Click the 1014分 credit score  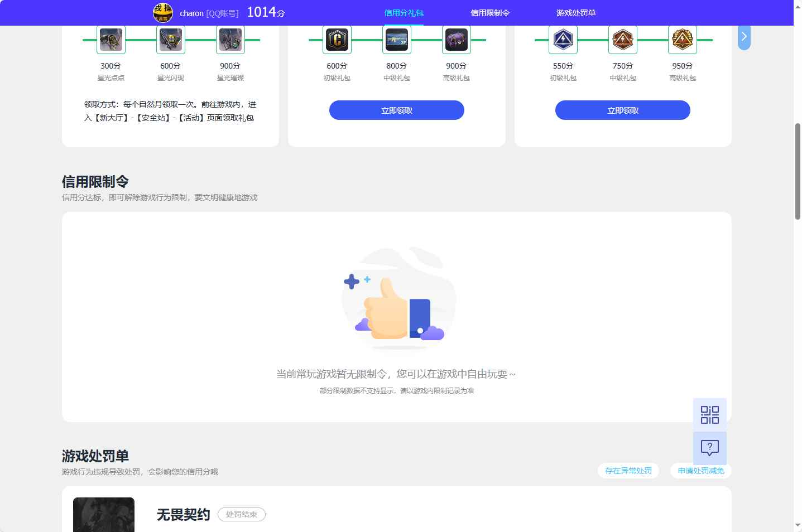point(266,12)
